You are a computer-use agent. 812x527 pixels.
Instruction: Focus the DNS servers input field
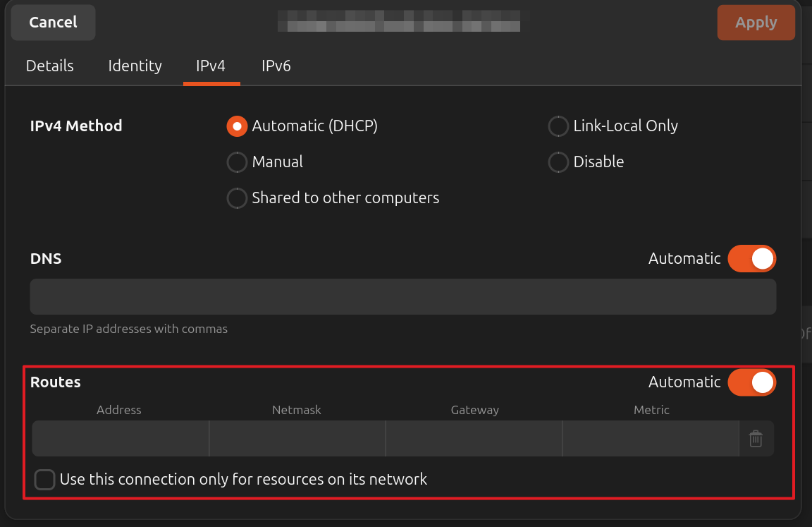402,296
